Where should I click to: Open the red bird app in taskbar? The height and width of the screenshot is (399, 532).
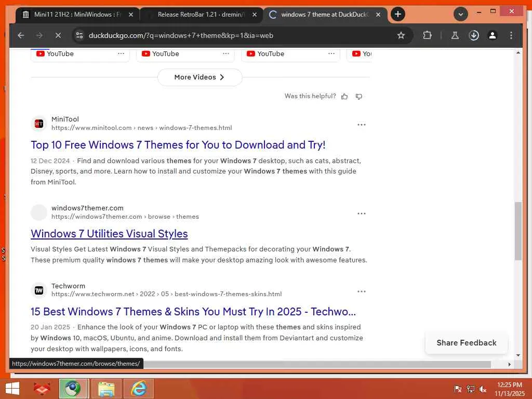coord(42,389)
